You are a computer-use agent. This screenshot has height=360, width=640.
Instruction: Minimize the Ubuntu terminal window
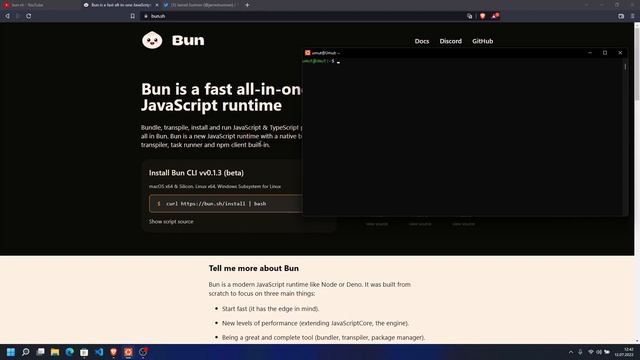click(590, 53)
